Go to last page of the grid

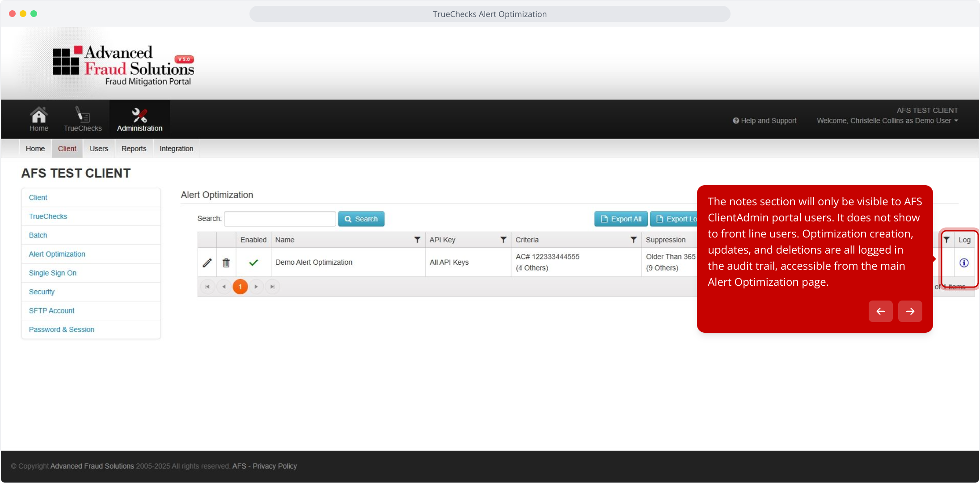point(272,287)
